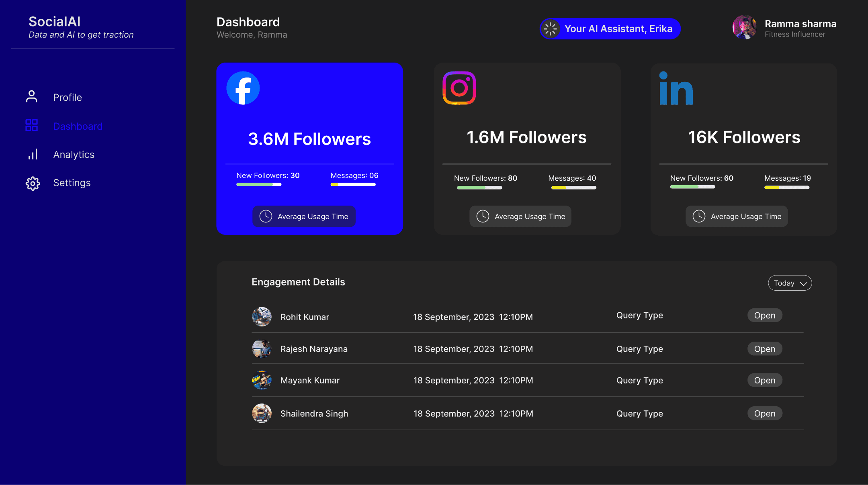The image size is (868, 485).
Task: Click the Shailendra Singh name
Action: [314, 414]
